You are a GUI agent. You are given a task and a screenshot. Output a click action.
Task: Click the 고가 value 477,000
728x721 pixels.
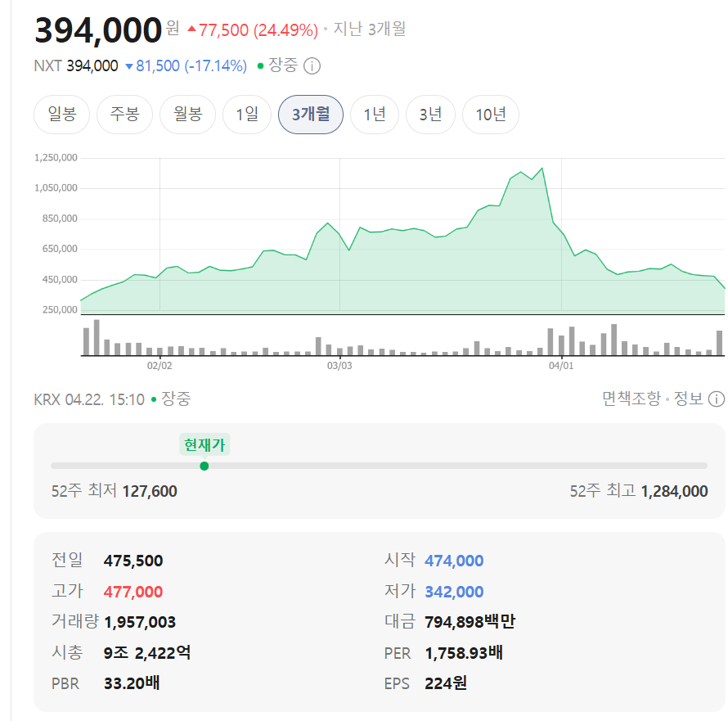click(x=133, y=592)
